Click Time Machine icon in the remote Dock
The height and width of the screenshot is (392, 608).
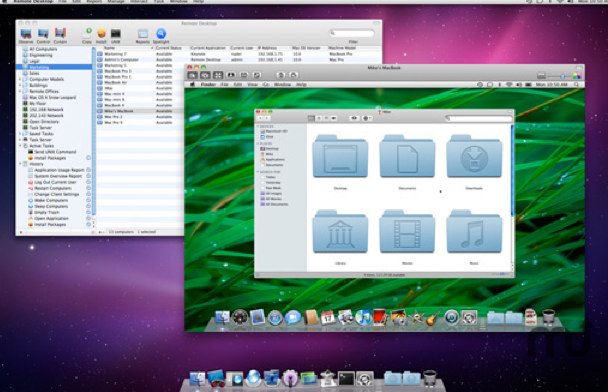coord(451,318)
